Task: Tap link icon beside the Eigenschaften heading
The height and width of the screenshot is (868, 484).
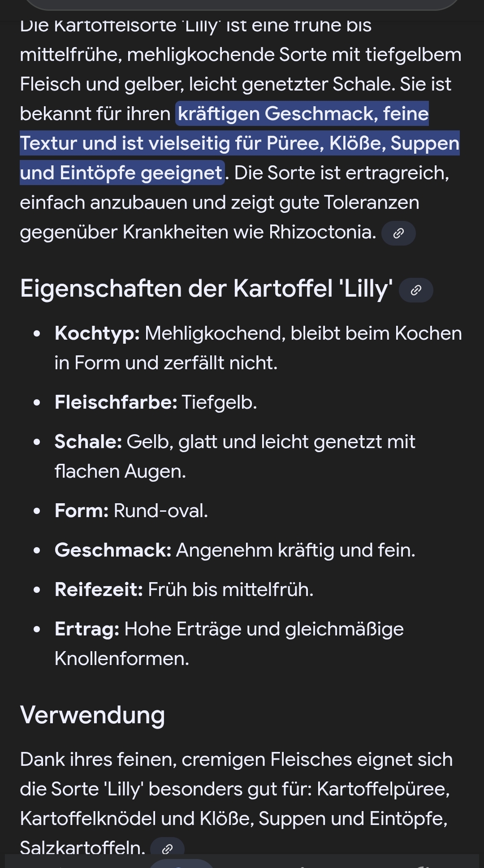Action: (x=416, y=290)
